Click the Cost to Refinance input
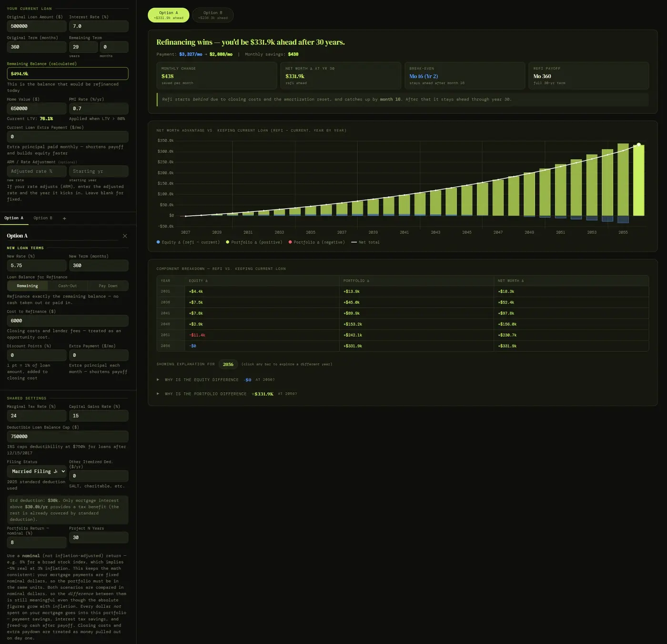This screenshot has width=667, height=644. pos(67,321)
